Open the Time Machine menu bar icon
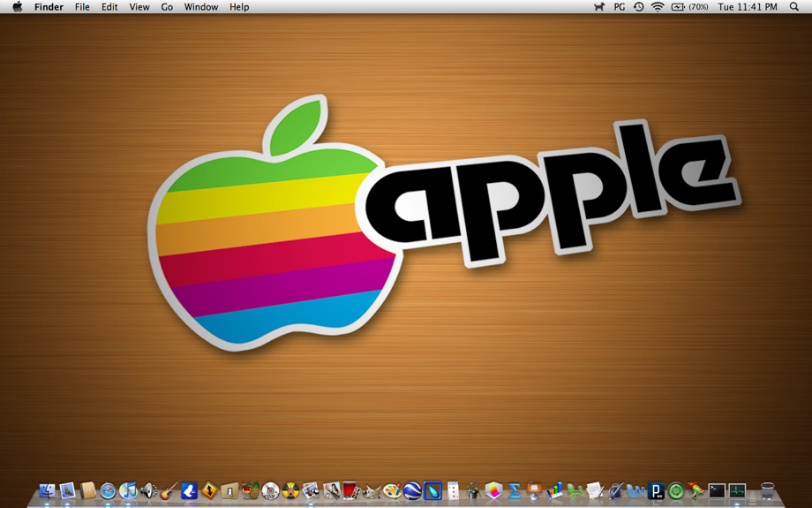The width and height of the screenshot is (812, 508). [638, 7]
